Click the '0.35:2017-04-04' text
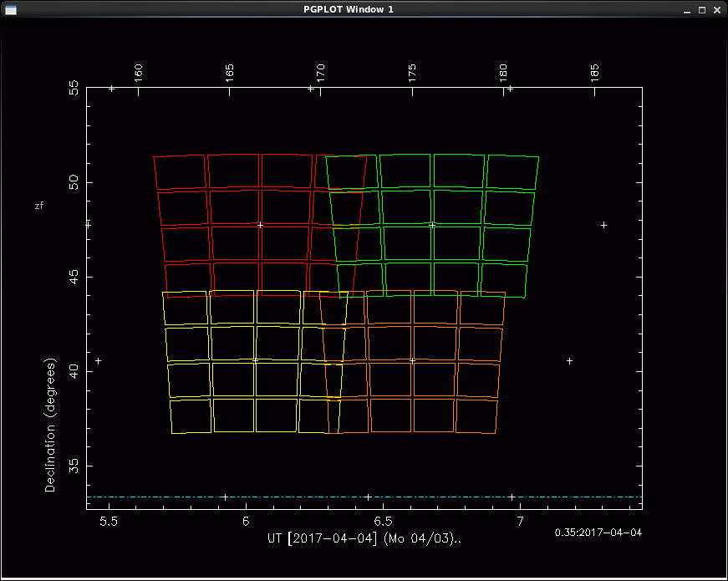Screen dimensions: 728x581 [x=598, y=533]
